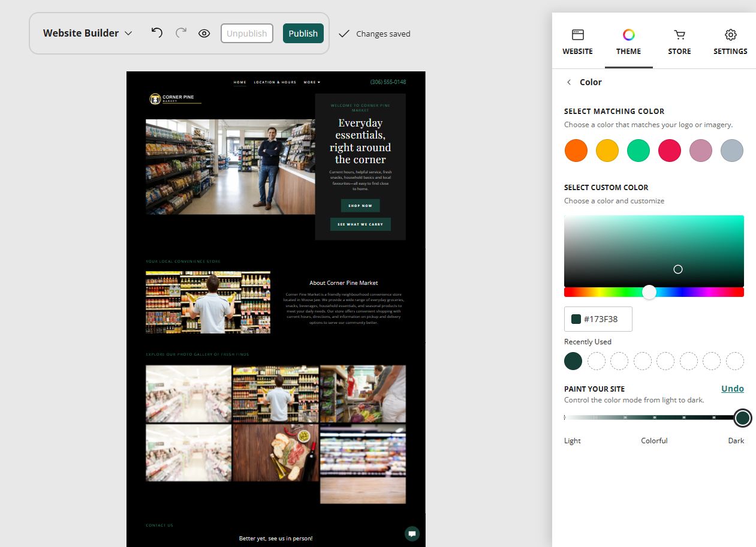Open the chat bubble icon in preview

(x=412, y=534)
